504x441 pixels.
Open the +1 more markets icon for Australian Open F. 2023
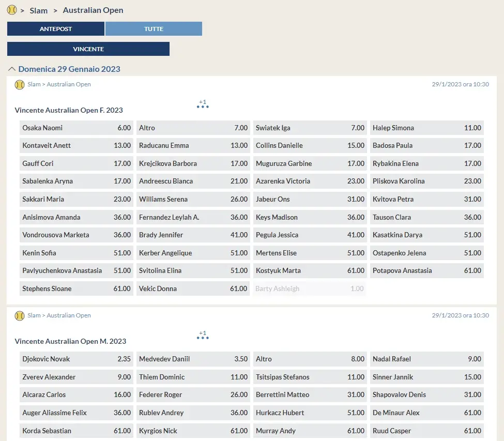[203, 104]
